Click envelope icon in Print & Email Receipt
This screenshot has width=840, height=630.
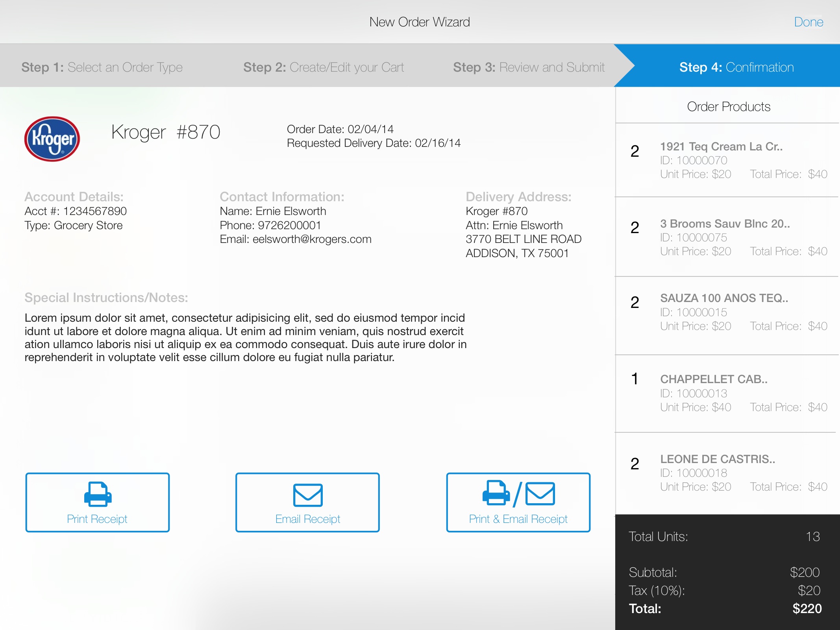540,493
